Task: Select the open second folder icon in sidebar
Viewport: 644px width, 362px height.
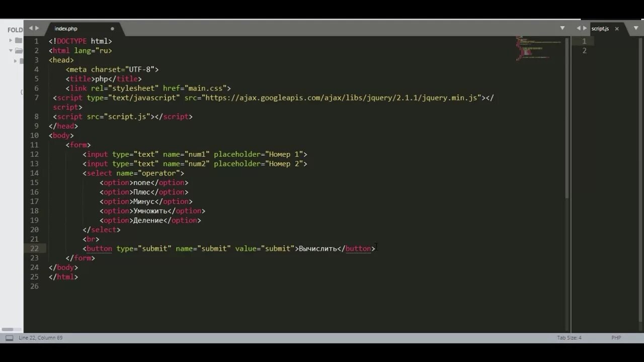Action: pyautogui.click(x=19, y=50)
